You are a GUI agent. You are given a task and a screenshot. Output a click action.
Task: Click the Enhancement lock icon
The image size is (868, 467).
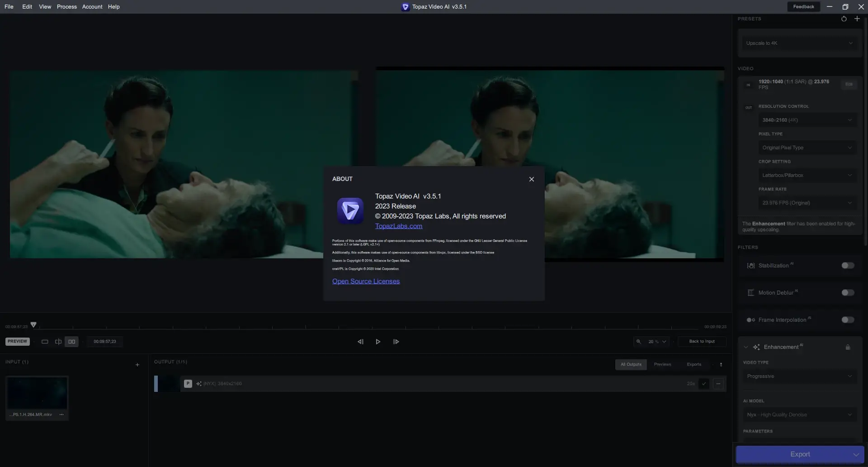(848, 348)
